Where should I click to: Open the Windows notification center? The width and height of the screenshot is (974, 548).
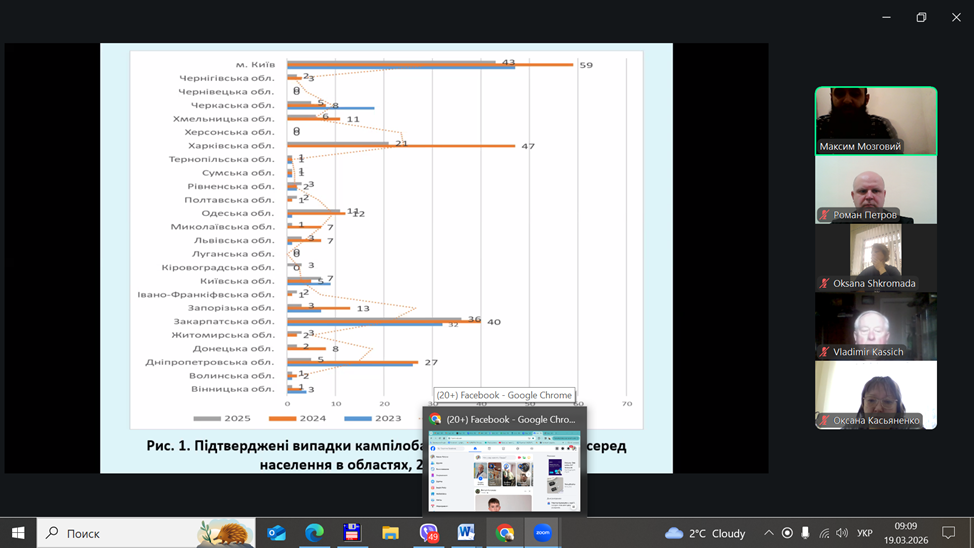[949, 533]
